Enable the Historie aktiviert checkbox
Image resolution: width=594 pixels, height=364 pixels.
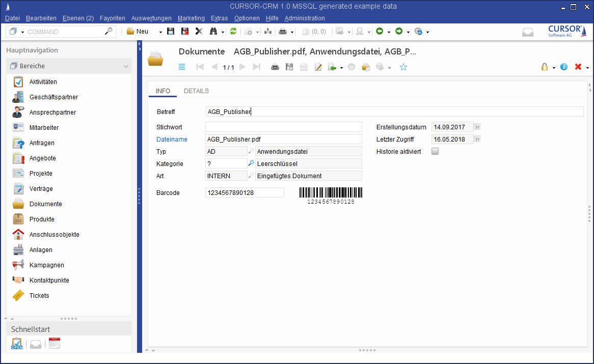click(435, 151)
